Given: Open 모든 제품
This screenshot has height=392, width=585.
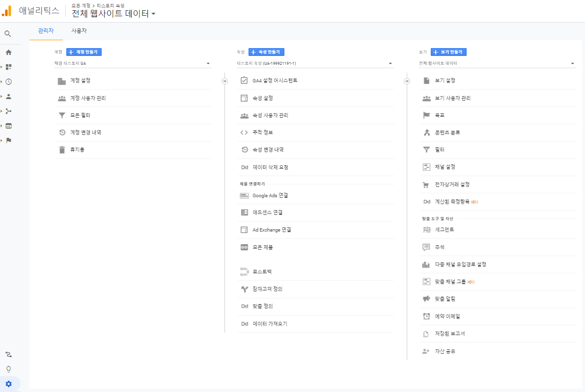Looking at the screenshot, I should click(316, 247).
